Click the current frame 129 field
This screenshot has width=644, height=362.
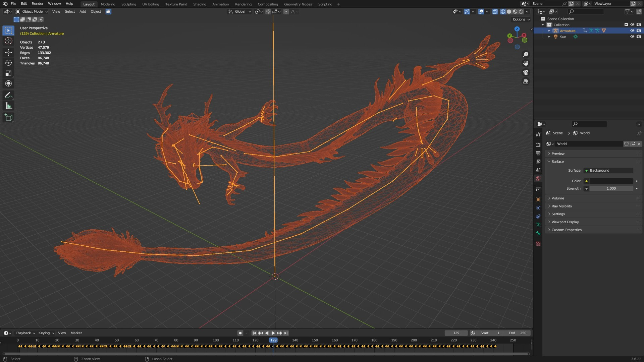point(456,333)
